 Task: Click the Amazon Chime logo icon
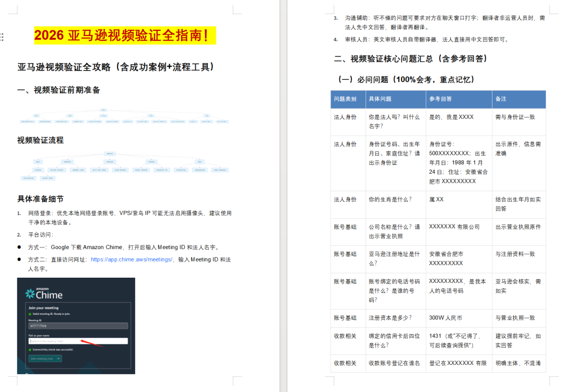click(29, 294)
